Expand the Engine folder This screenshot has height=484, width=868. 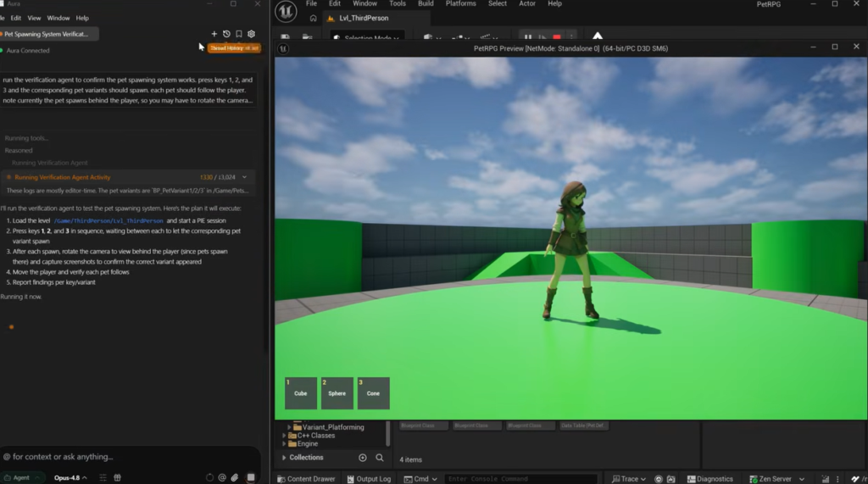tap(284, 443)
